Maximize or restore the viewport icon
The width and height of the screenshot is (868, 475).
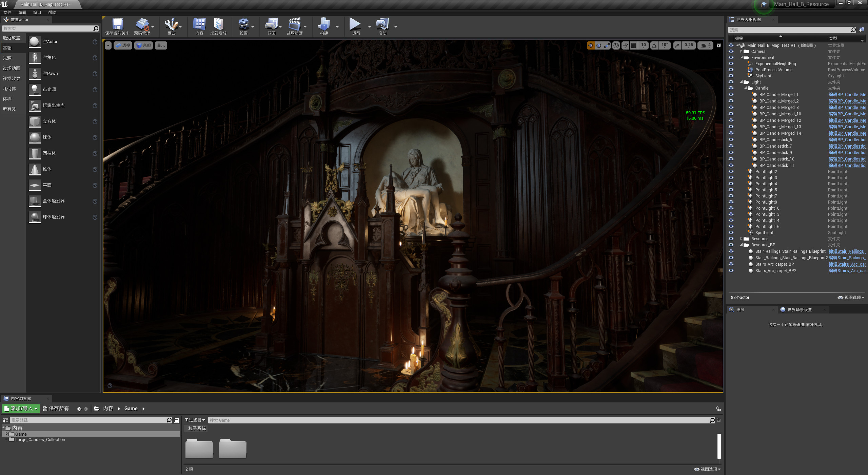pos(718,45)
